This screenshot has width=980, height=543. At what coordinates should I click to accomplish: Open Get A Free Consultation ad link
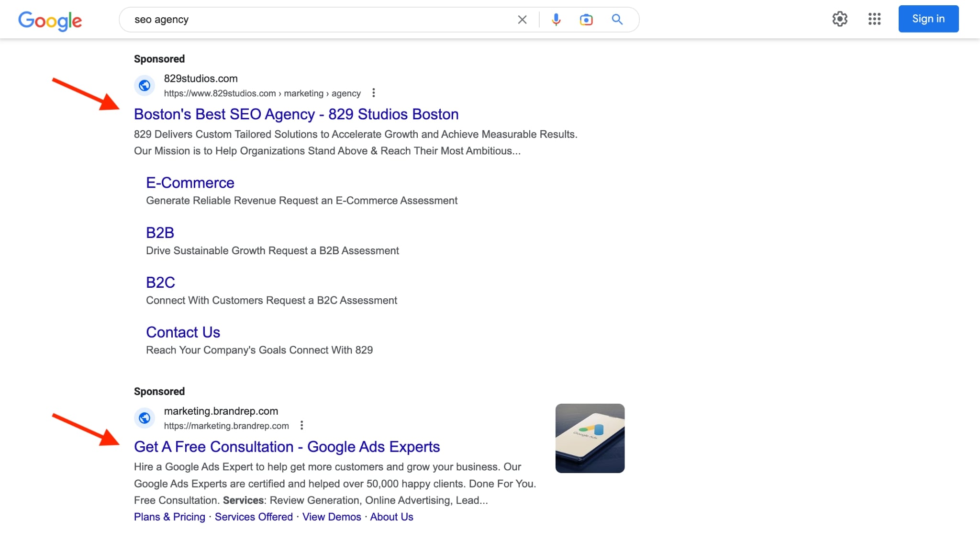287,447
